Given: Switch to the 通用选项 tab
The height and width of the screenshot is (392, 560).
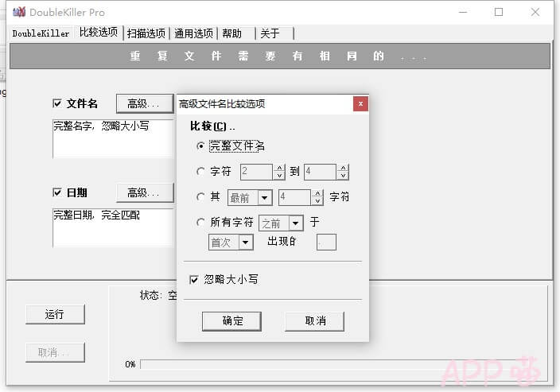Looking at the screenshot, I should [193, 33].
